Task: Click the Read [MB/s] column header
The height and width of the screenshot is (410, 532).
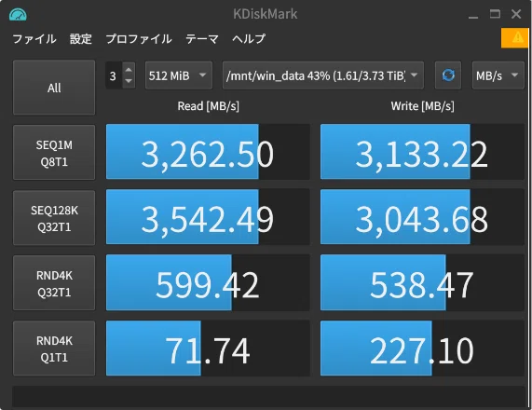Action: 208,106
